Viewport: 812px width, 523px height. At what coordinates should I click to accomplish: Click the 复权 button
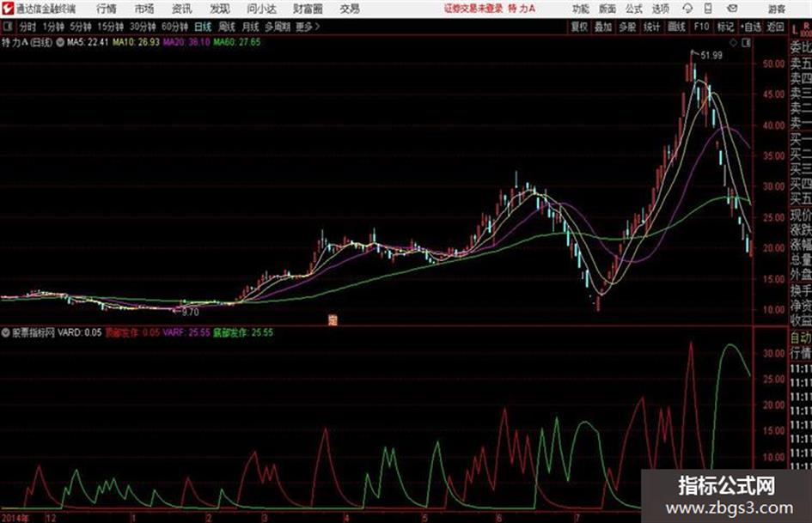pos(579,27)
